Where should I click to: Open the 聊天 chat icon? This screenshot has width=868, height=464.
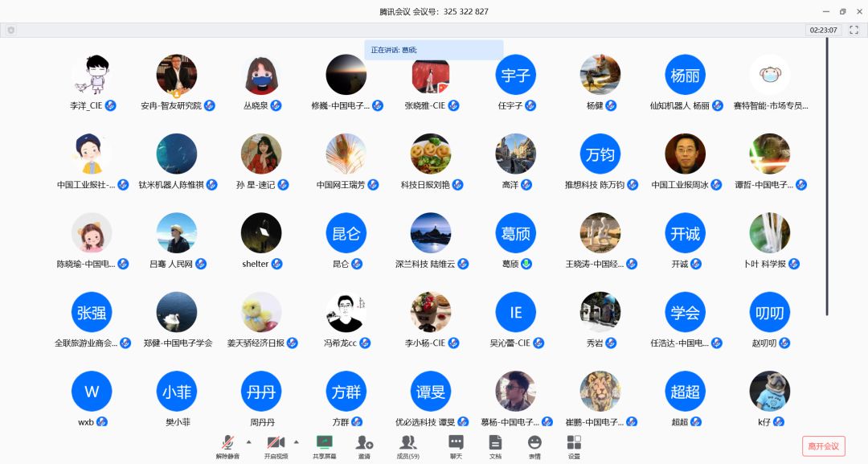click(x=456, y=443)
